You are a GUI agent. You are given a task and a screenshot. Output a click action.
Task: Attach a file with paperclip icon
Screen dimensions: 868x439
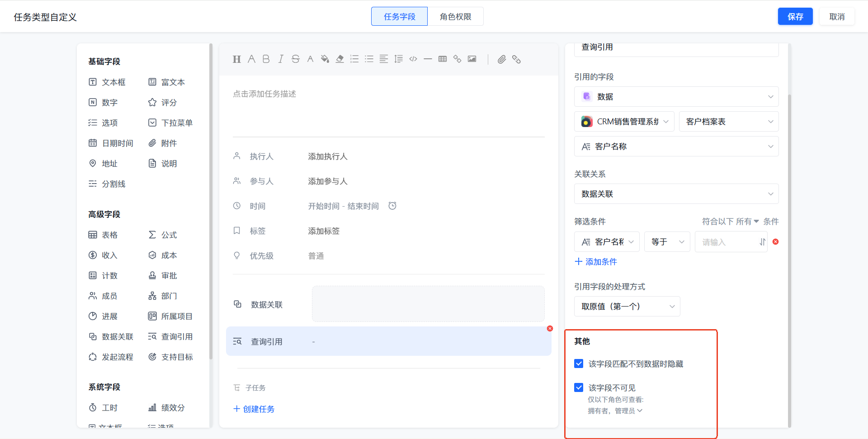click(x=502, y=59)
